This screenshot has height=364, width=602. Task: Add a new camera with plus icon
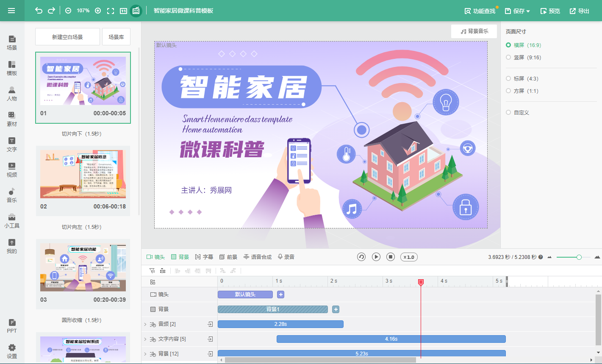[x=280, y=295]
